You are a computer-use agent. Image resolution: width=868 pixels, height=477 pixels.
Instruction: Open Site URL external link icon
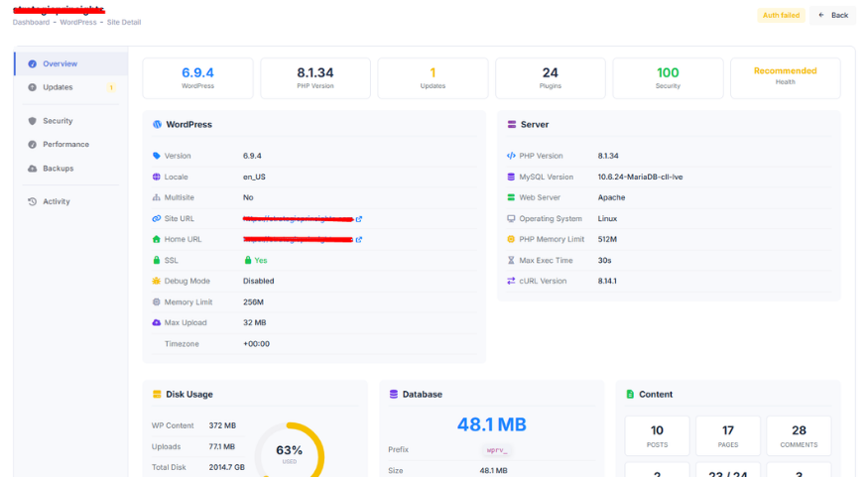pos(359,219)
